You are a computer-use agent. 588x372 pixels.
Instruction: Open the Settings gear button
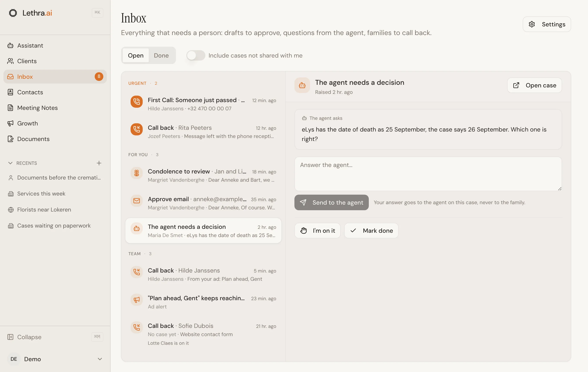[x=546, y=24]
